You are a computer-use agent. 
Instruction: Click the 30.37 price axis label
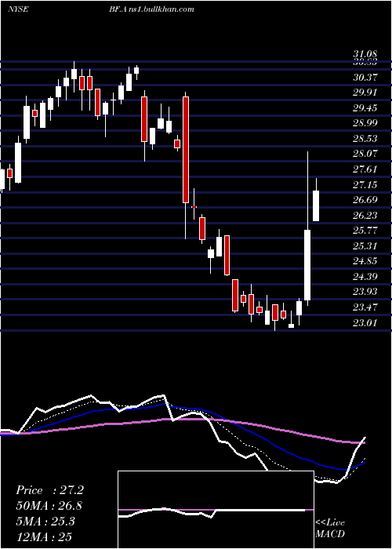[x=365, y=77]
